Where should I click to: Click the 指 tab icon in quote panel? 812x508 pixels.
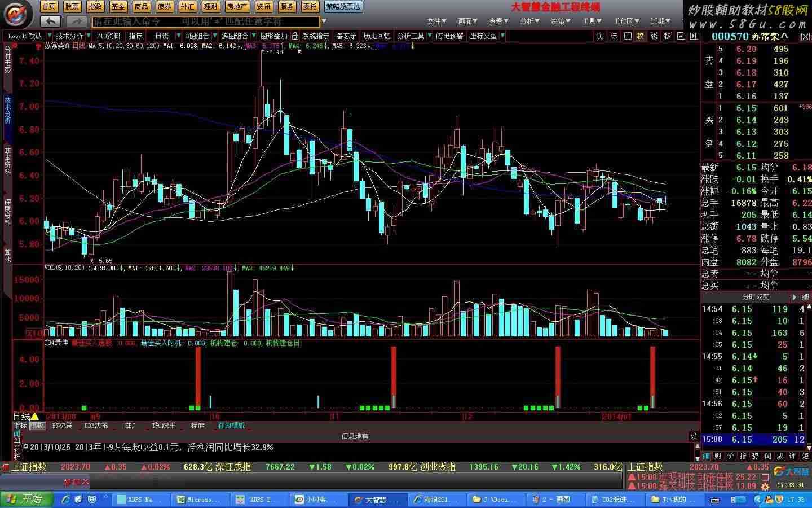click(x=743, y=456)
